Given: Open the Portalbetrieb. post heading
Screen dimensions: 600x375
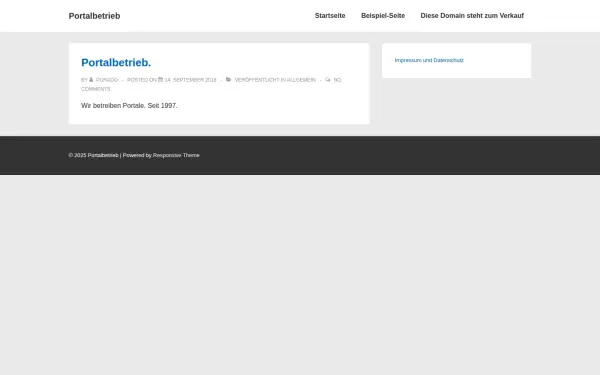Looking at the screenshot, I should tap(116, 62).
